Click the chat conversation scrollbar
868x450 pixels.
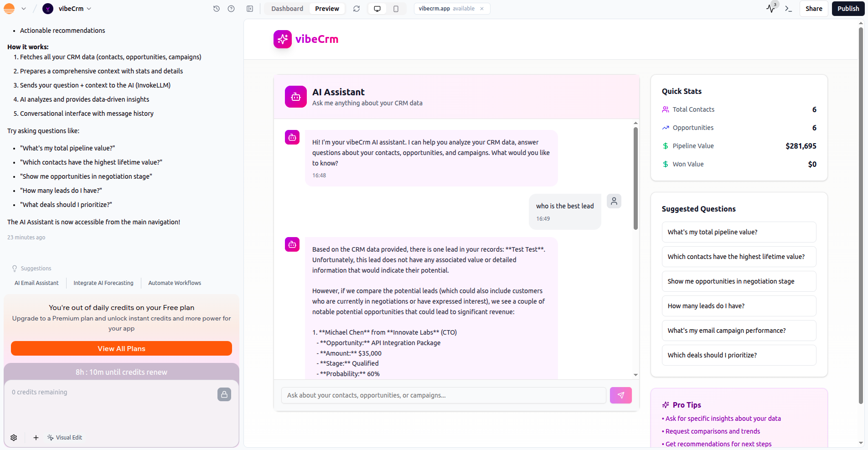pyautogui.click(x=635, y=179)
